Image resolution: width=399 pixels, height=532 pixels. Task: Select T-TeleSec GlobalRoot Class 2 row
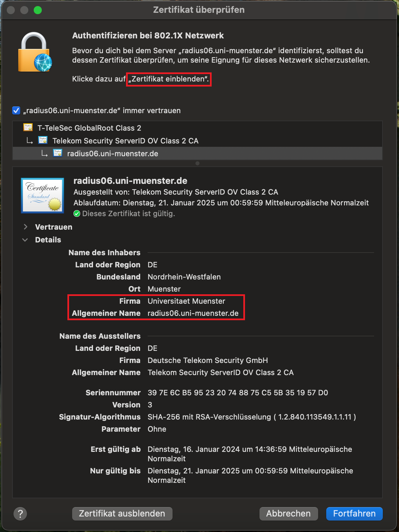click(x=89, y=128)
